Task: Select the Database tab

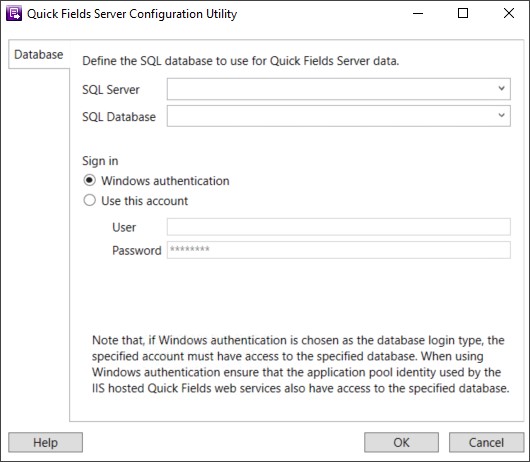Action: click(x=39, y=54)
